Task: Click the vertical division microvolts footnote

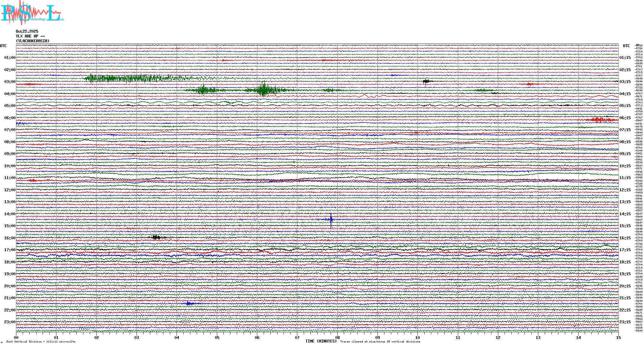Action: (41, 342)
